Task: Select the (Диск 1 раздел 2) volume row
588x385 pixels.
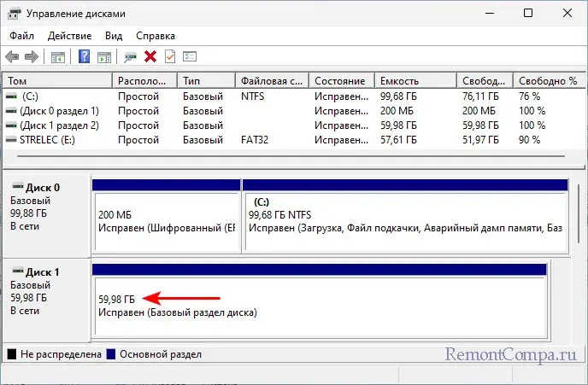Action: coord(294,125)
